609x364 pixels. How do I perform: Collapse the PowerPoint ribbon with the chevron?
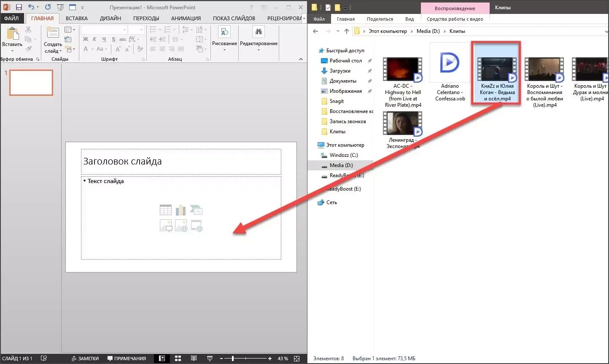pos(301,59)
